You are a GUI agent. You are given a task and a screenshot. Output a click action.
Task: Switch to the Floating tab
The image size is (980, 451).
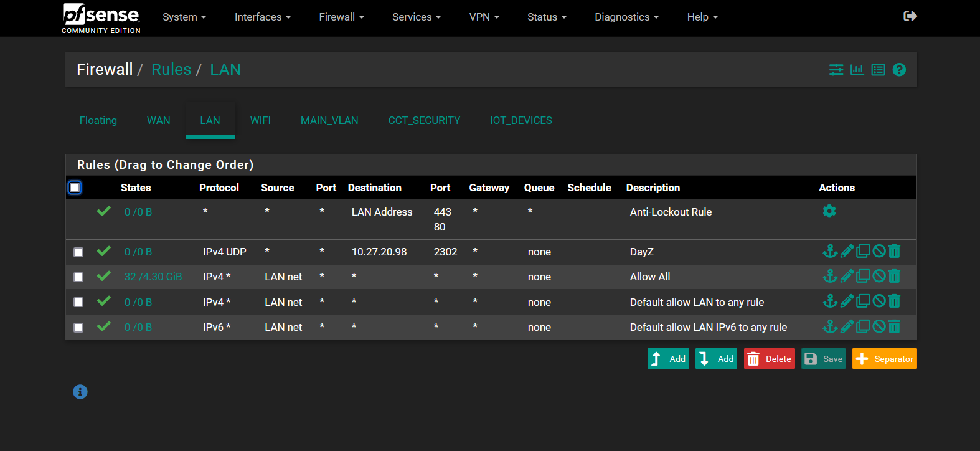pos(98,120)
